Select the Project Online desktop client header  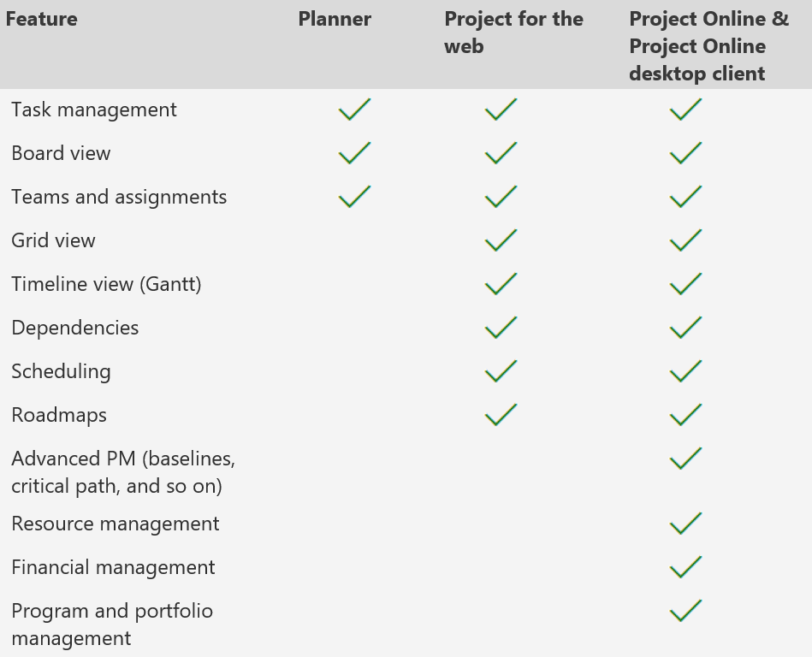[x=709, y=46]
